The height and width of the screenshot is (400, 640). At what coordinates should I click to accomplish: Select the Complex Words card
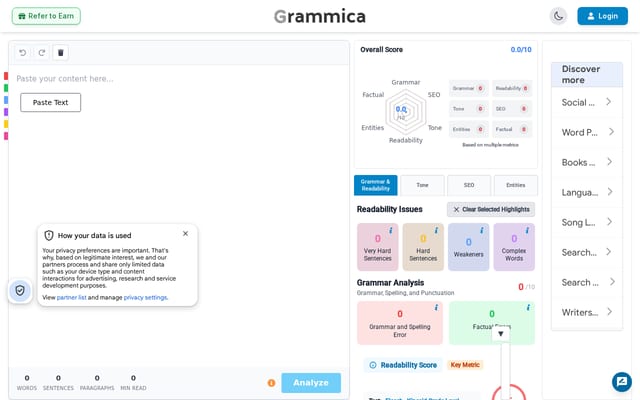(x=514, y=247)
